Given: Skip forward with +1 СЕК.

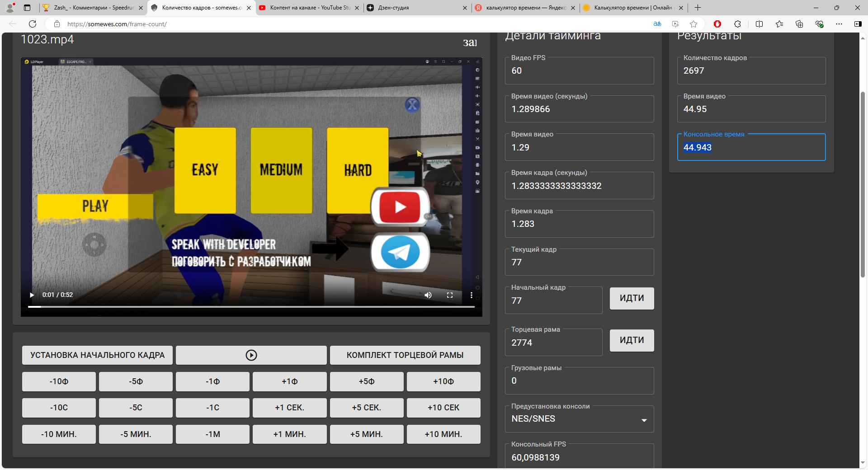Looking at the screenshot, I should pyautogui.click(x=290, y=408).
